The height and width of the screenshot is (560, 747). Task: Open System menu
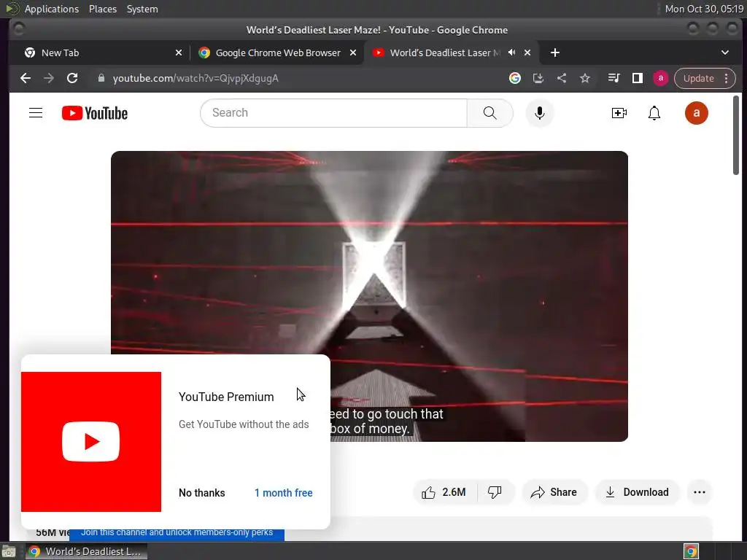(142, 9)
